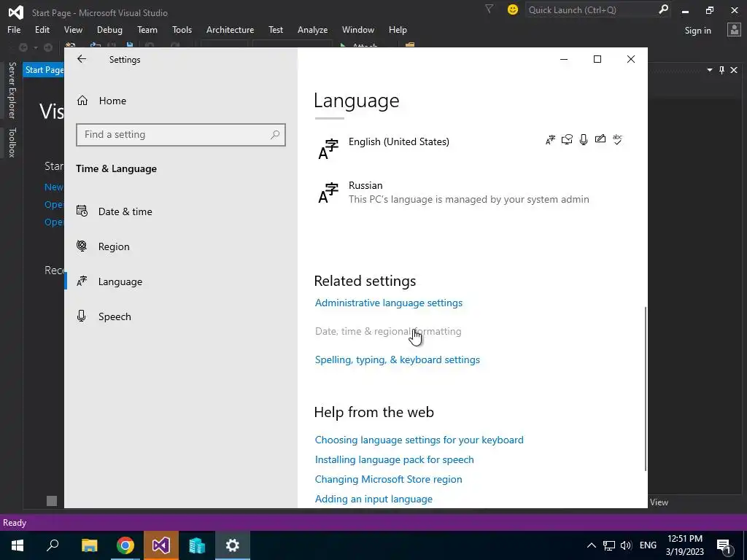Viewport: 747px width, 560px height.
Task: Open the Edit menu in Visual Studio
Action: pyautogui.click(x=42, y=29)
